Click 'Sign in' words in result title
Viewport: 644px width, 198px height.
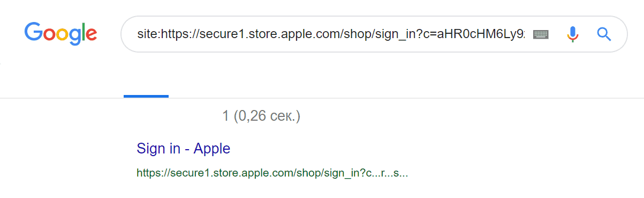[x=158, y=148]
